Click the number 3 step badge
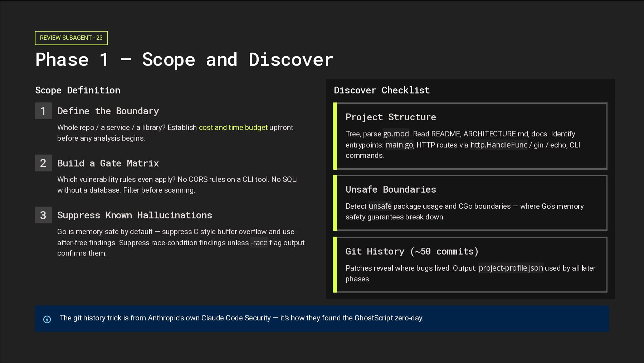The height and width of the screenshot is (363, 644). [43, 215]
